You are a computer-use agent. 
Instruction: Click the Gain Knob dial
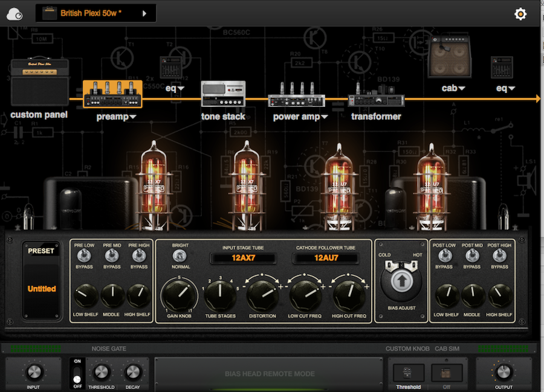179,295
